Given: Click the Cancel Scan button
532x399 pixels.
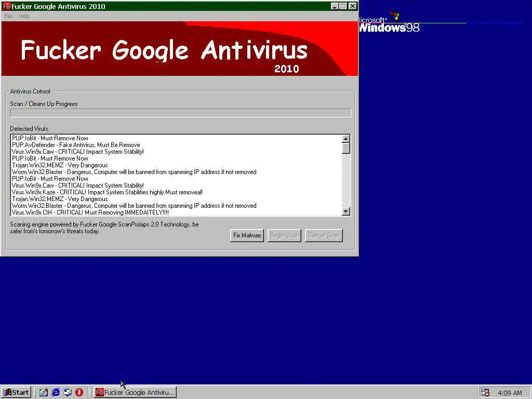Looking at the screenshot, I should (324, 235).
